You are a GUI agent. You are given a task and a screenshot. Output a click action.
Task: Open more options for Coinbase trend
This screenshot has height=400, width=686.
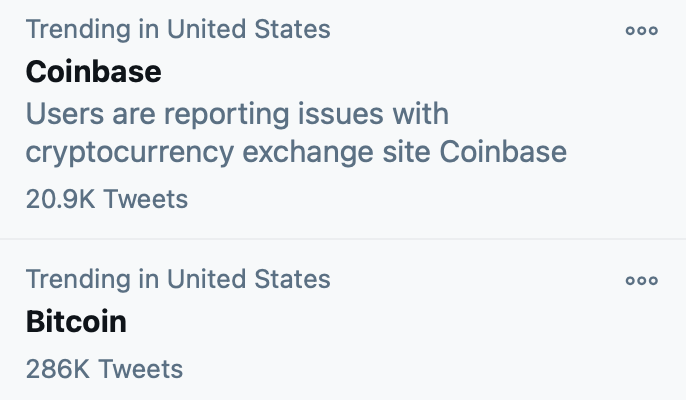(641, 30)
